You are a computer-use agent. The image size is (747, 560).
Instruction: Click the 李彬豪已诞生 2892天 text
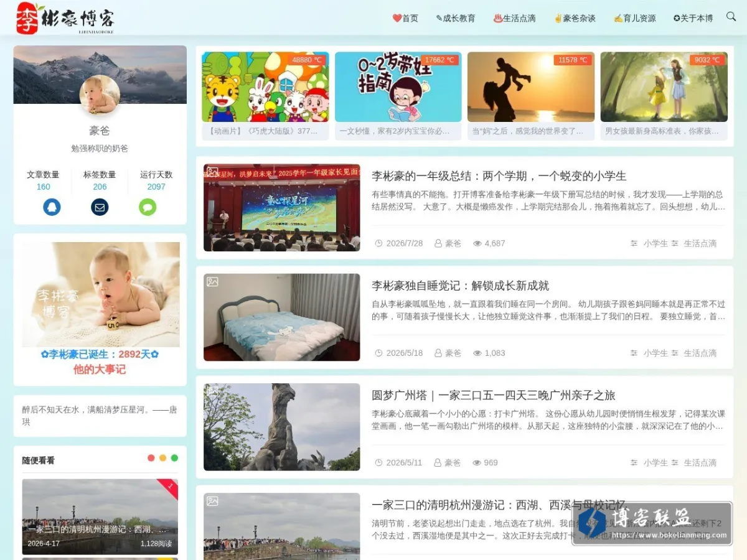[100, 354]
